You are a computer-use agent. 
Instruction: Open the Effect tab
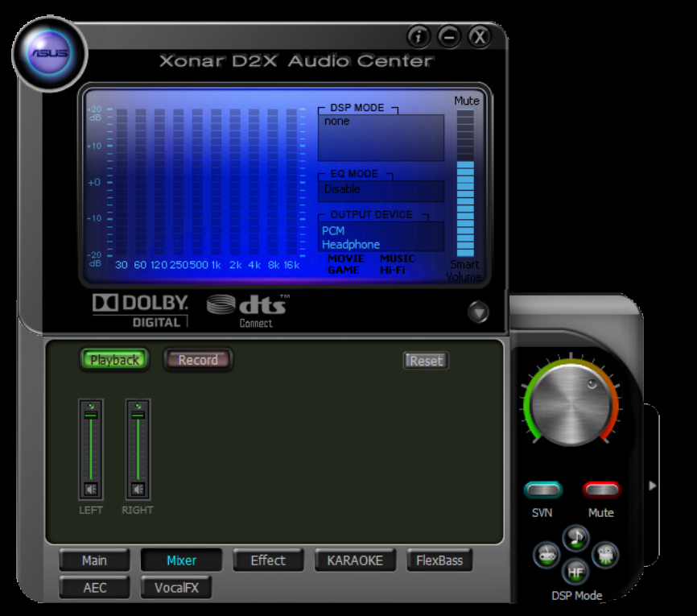tap(268, 560)
